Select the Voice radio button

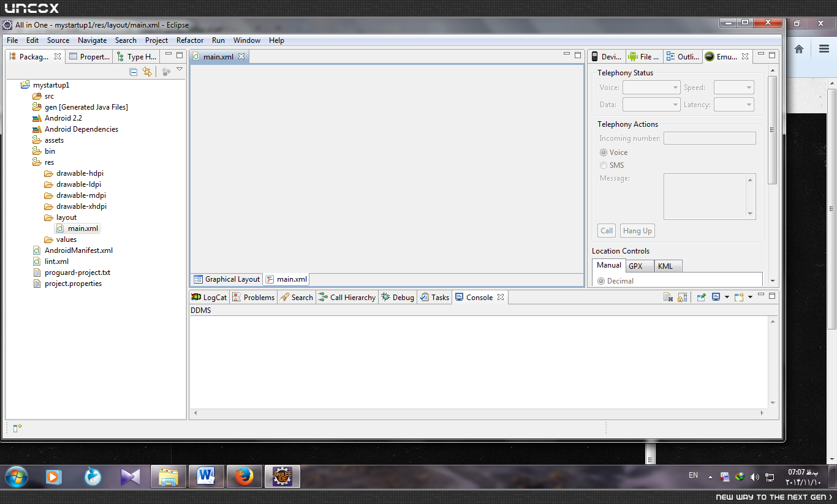[x=604, y=152]
